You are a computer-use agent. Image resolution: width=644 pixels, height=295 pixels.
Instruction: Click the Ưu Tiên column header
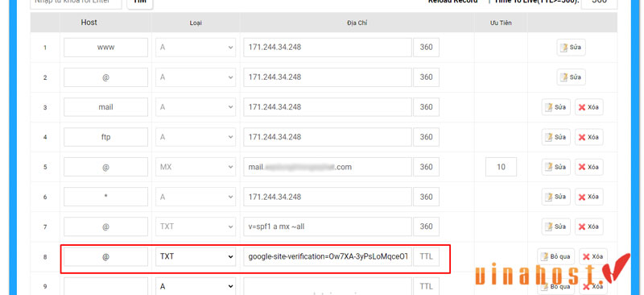[x=501, y=23]
